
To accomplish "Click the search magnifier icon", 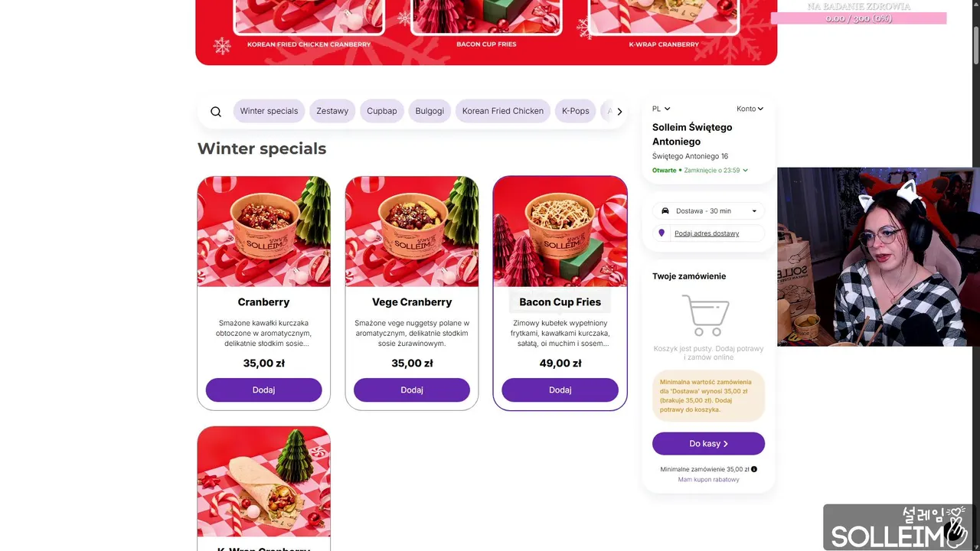I will click(216, 112).
